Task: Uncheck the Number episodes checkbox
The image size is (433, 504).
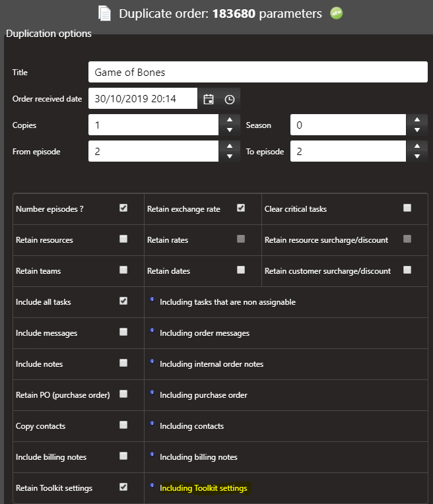Action: pyautogui.click(x=123, y=208)
